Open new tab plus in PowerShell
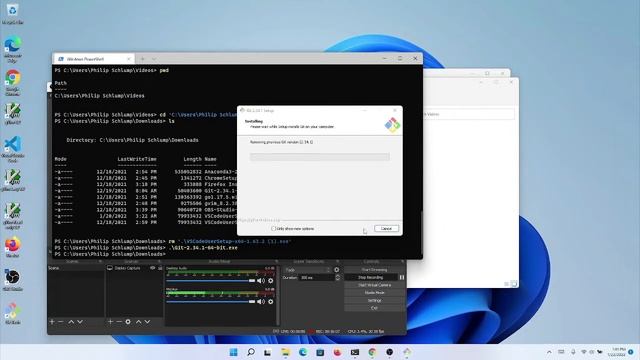Viewport: 640px width, 360px height. pos(142,59)
